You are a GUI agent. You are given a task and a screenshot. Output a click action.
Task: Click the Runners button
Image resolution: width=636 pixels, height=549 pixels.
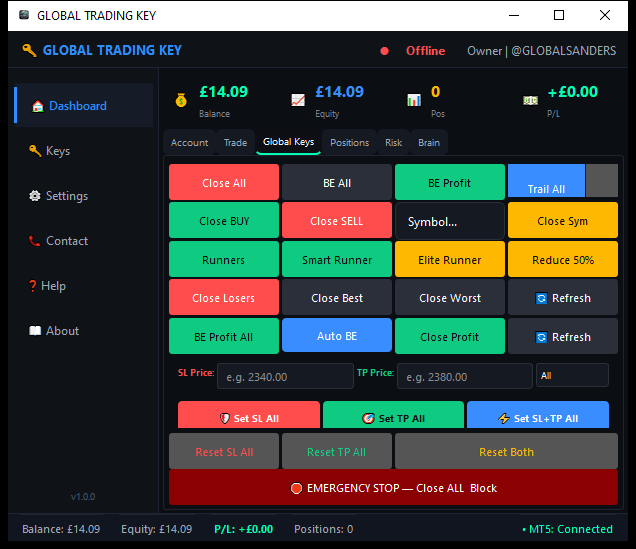coord(224,259)
